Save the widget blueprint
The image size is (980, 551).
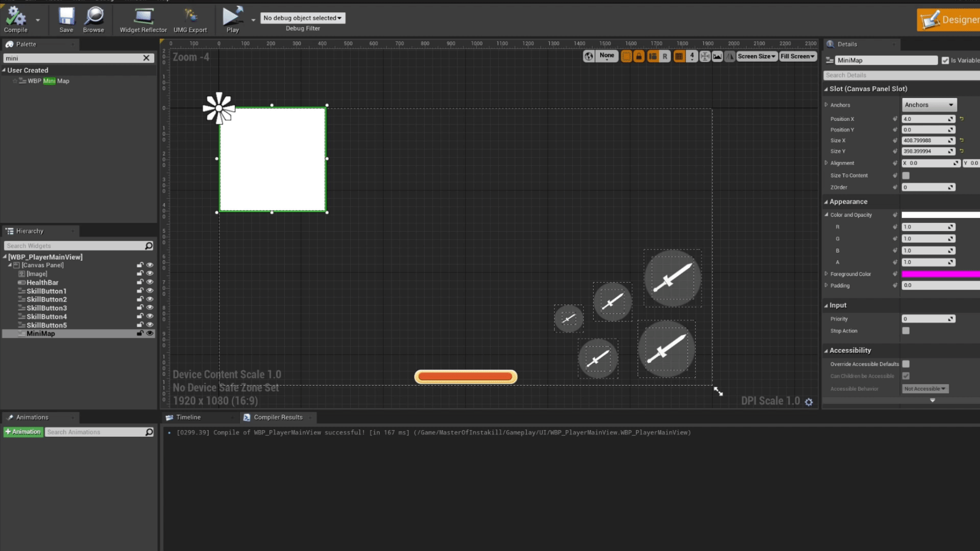66,17
